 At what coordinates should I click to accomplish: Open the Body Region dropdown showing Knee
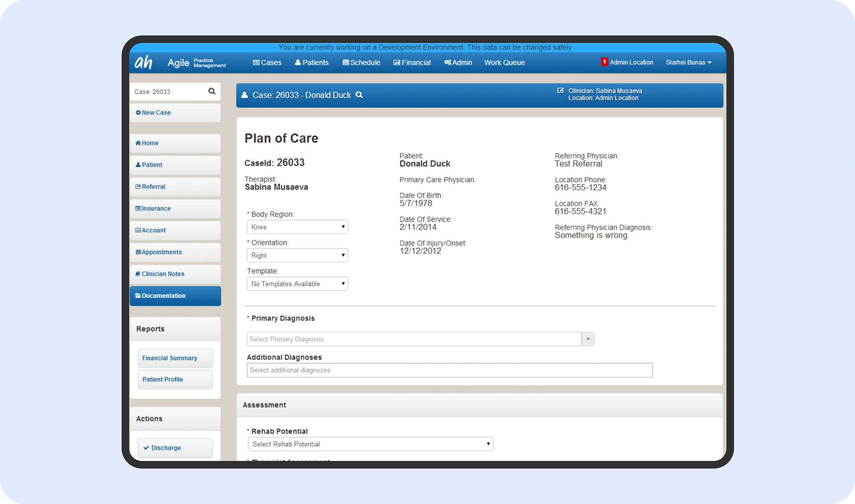297,227
